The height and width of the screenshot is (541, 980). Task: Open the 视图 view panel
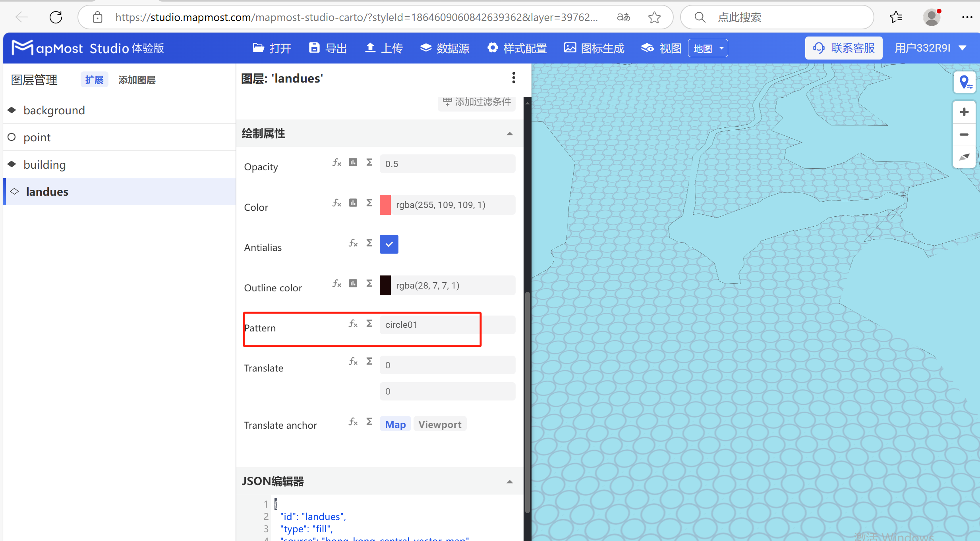(x=660, y=48)
